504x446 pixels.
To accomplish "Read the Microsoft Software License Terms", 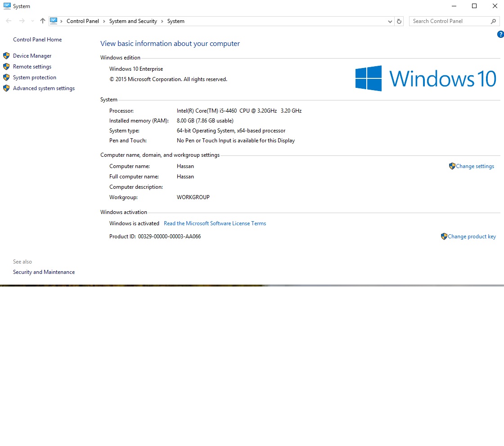I will pyautogui.click(x=215, y=223).
